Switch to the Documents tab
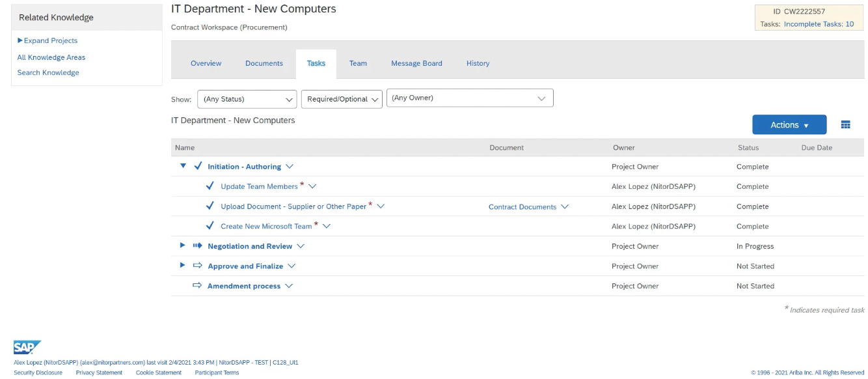 click(x=264, y=63)
